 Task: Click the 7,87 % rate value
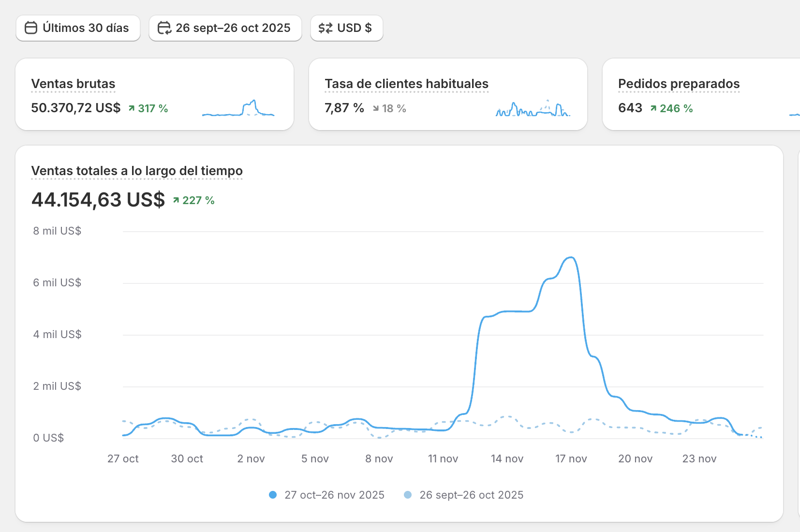coord(344,108)
